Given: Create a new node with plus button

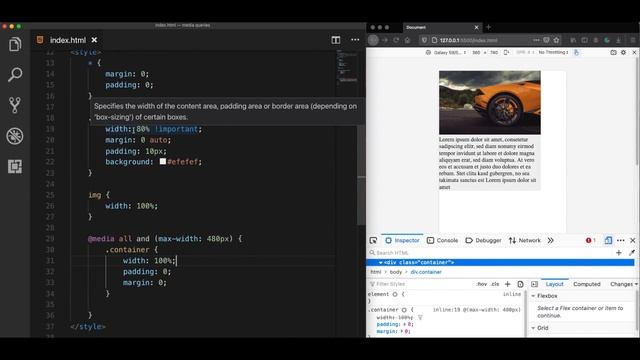Looking at the screenshot, I should tap(619, 253).
